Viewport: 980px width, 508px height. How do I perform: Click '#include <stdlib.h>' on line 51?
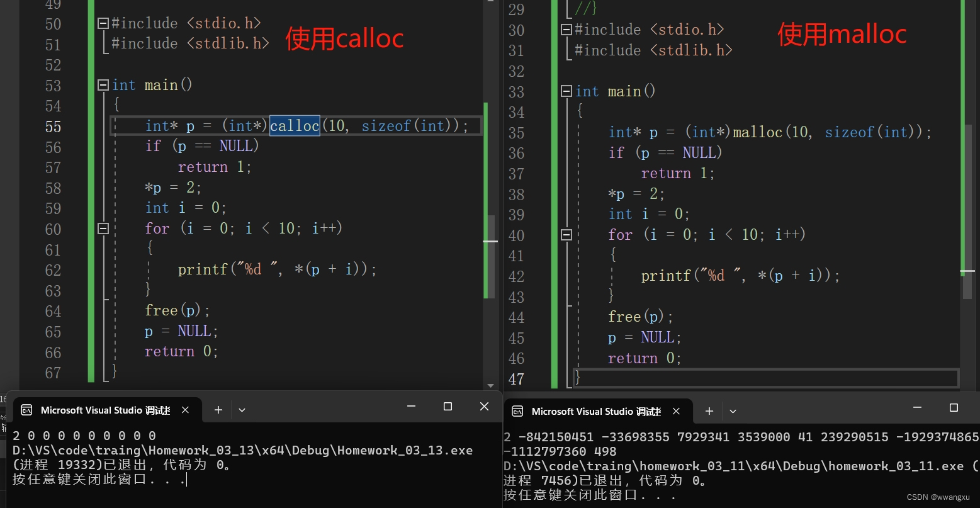[191, 43]
